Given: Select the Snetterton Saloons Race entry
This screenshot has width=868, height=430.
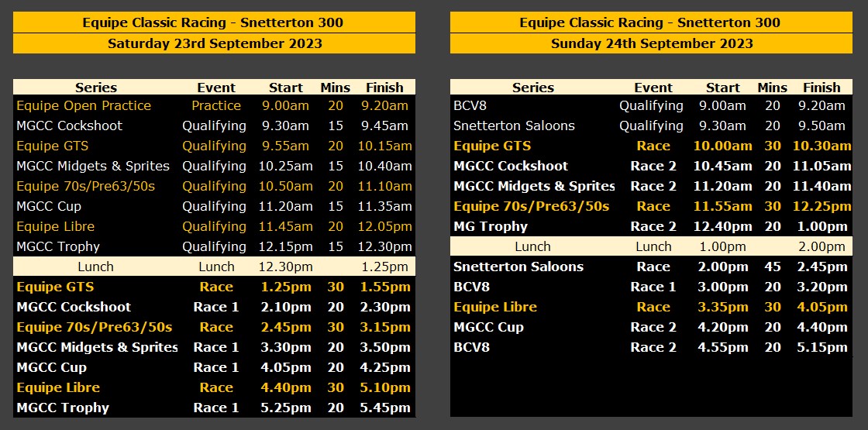Looking at the screenshot, I should [x=651, y=267].
